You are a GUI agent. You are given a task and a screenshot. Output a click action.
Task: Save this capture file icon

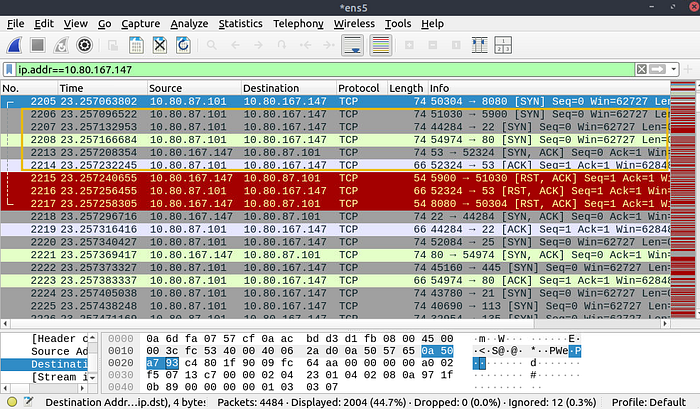136,45
